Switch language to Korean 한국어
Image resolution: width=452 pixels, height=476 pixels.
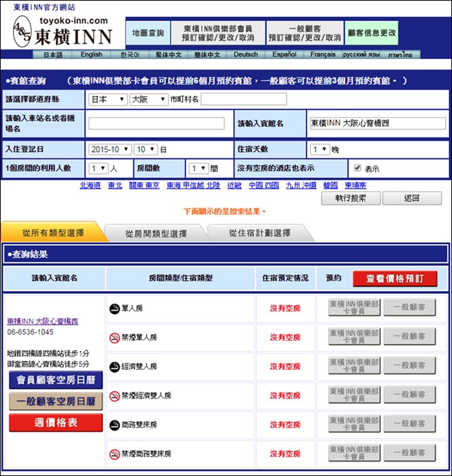pos(130,54)
